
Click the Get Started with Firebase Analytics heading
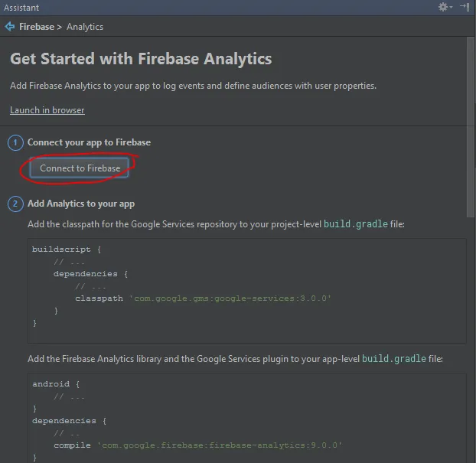coord(141,59)
